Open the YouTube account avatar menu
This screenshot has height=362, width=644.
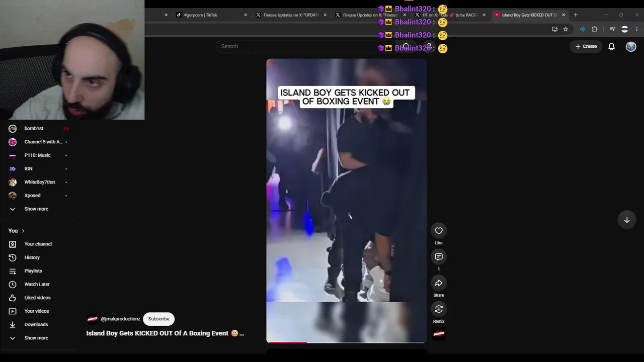(x=631, y=46)
